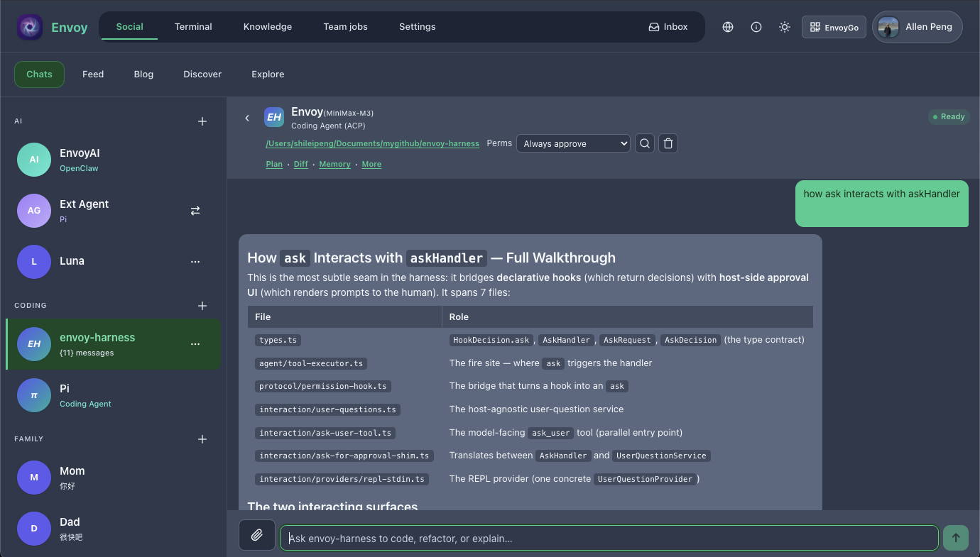Open the language globe icon
Screen dimensions: 980x557
coord(728,27)
